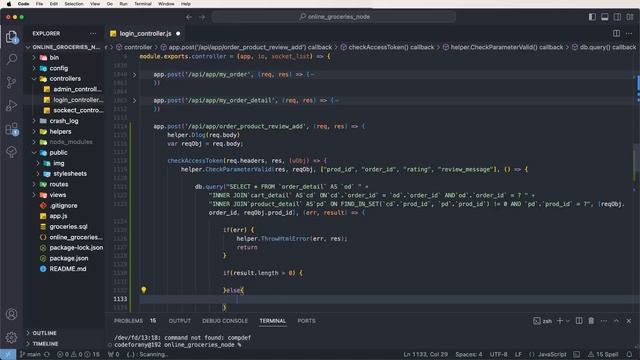Open the Search view in activity bar

click(11, 60)
